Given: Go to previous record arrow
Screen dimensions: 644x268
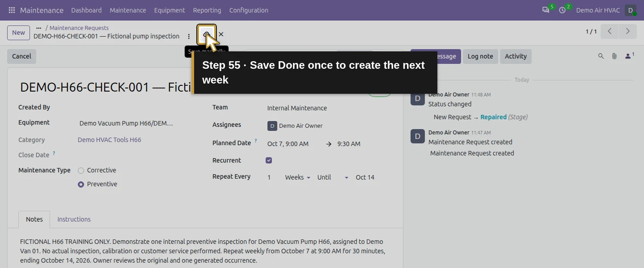Looking at the screenshot, I should pos(610,31).
